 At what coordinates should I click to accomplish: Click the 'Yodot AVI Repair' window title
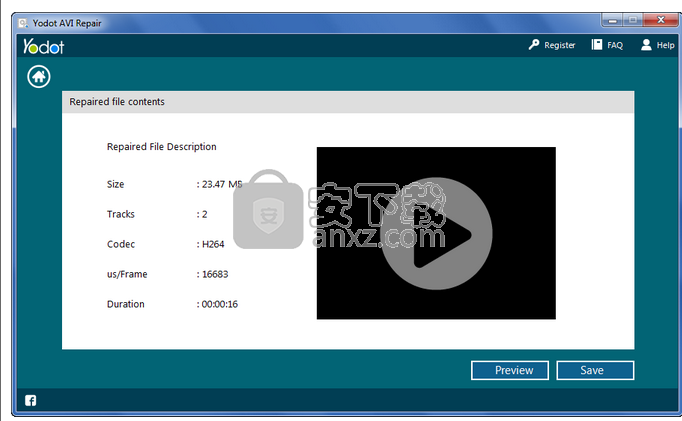(x=67, y=23)
